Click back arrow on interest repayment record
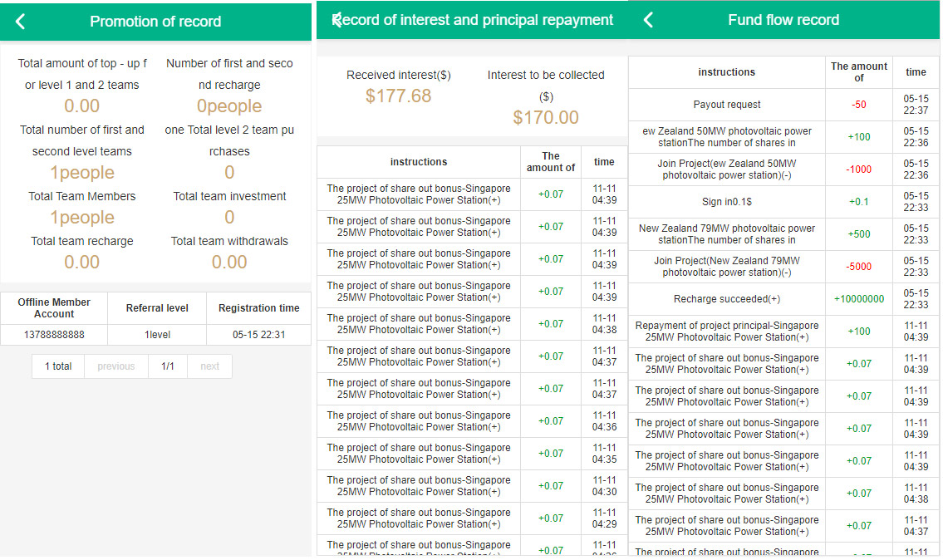943x560 pixels. pyautogui.click(x=336, y=20)
